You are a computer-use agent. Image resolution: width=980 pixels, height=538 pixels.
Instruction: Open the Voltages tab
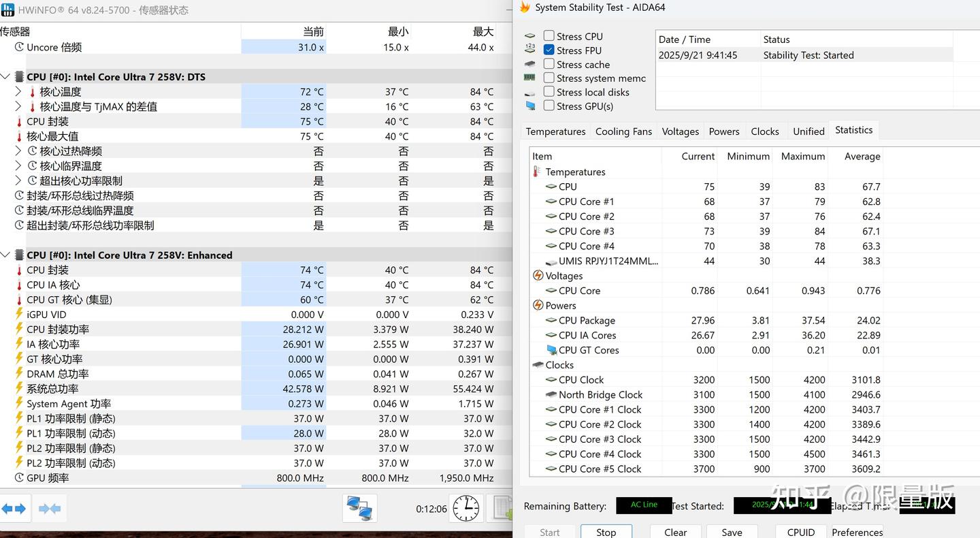681,131
